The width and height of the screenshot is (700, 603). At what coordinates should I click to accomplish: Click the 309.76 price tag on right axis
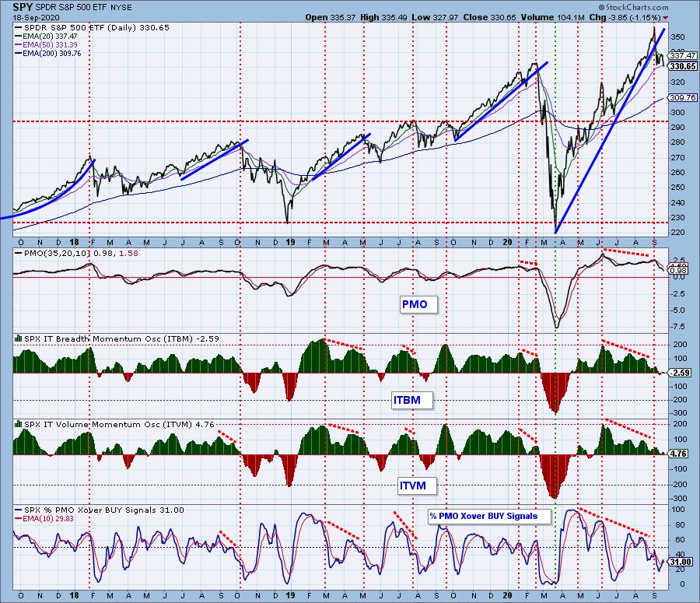(x=683, y=97)
